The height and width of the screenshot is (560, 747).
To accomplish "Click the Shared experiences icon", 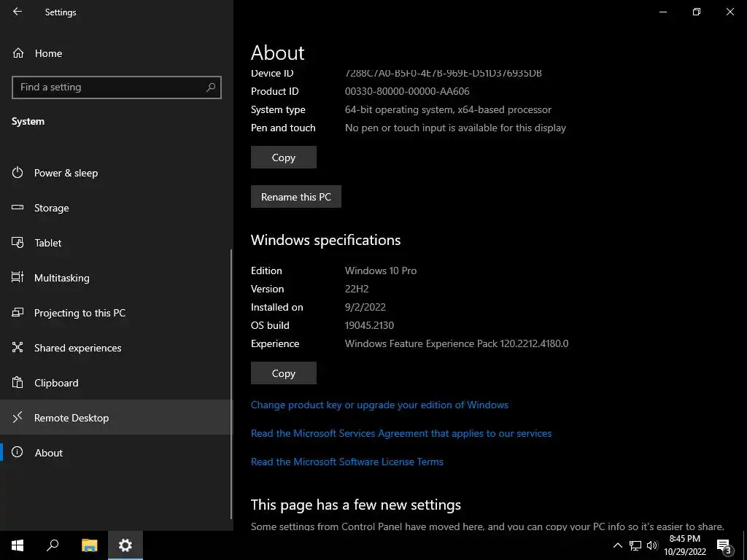I will (18, 347).
